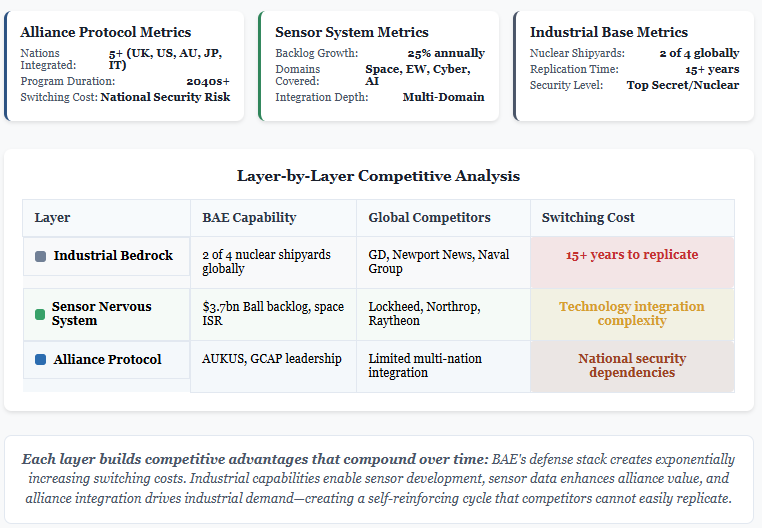Click the 'Domains Covered:' label

[x=297, y=75]
